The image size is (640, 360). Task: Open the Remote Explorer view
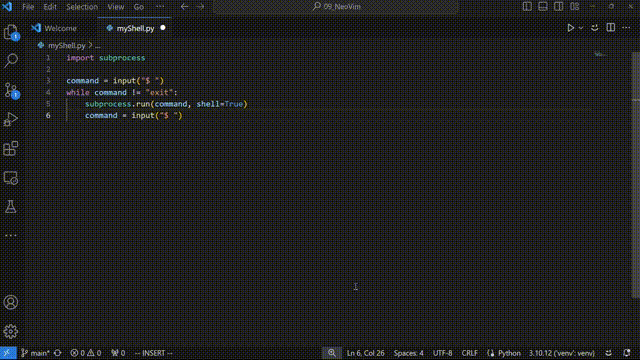pyautogui.click(x=11, y=178)
